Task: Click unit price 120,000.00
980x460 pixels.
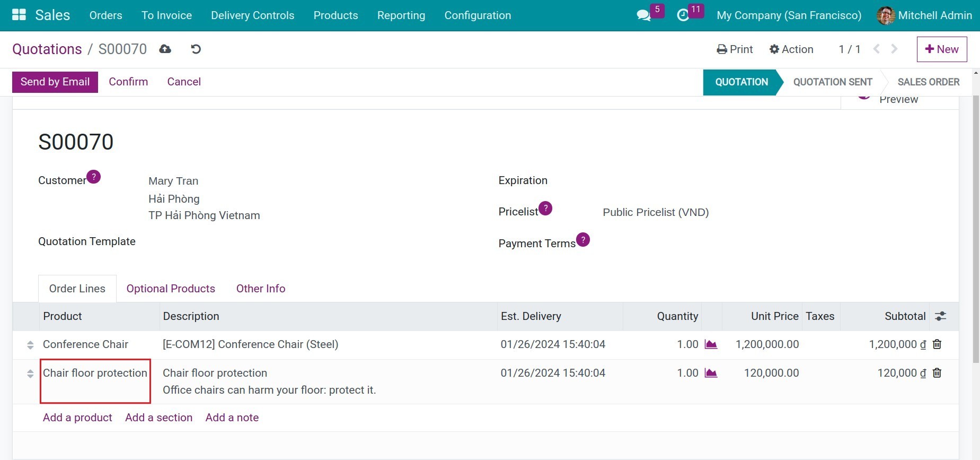Action: tap(771, 373)
